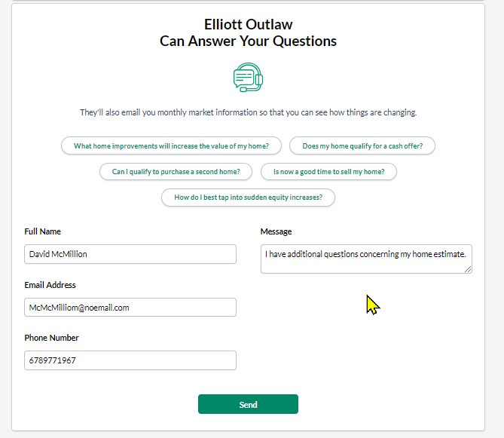Click the monthly market information notice text
This screenshot has width=504, height=438.
248,112
